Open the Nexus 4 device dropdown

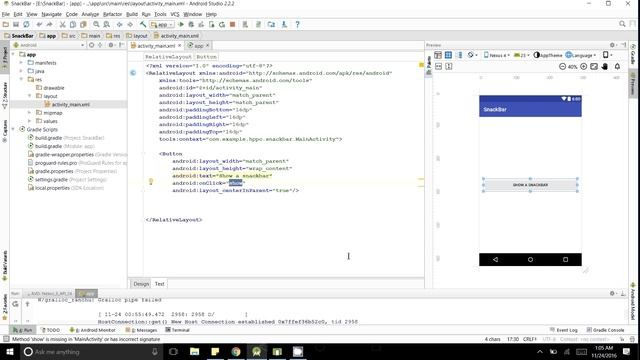(x=497, y=55)
